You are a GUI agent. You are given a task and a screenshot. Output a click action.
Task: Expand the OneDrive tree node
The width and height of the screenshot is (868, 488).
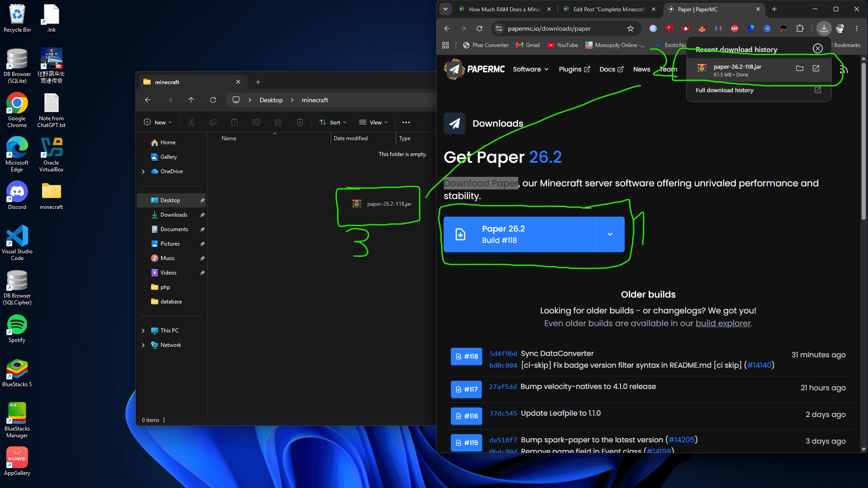[143, 171]
